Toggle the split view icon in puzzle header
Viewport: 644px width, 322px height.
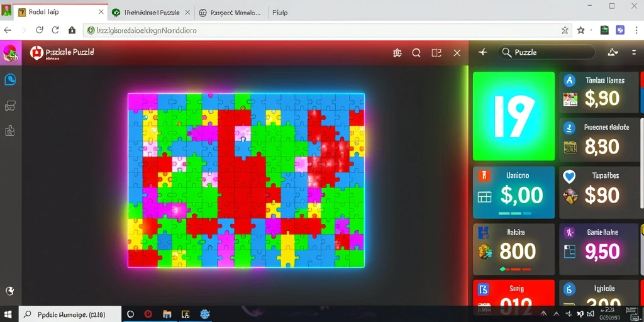(436, 53)
